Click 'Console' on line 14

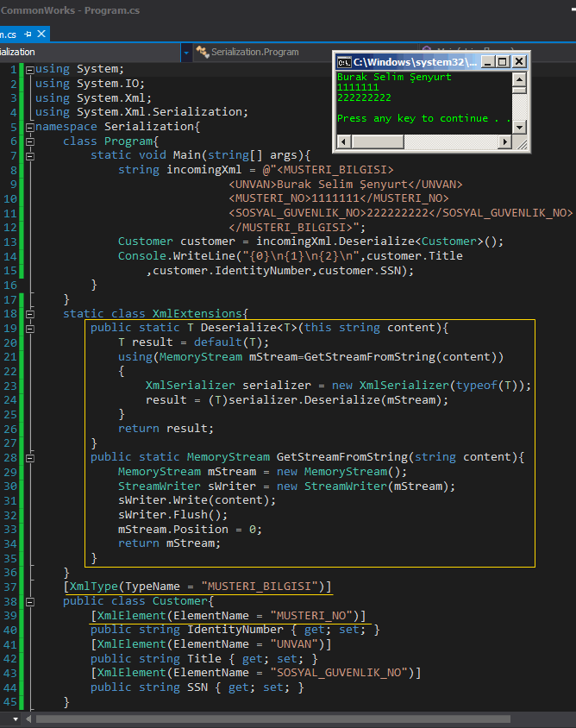point(142,256)
